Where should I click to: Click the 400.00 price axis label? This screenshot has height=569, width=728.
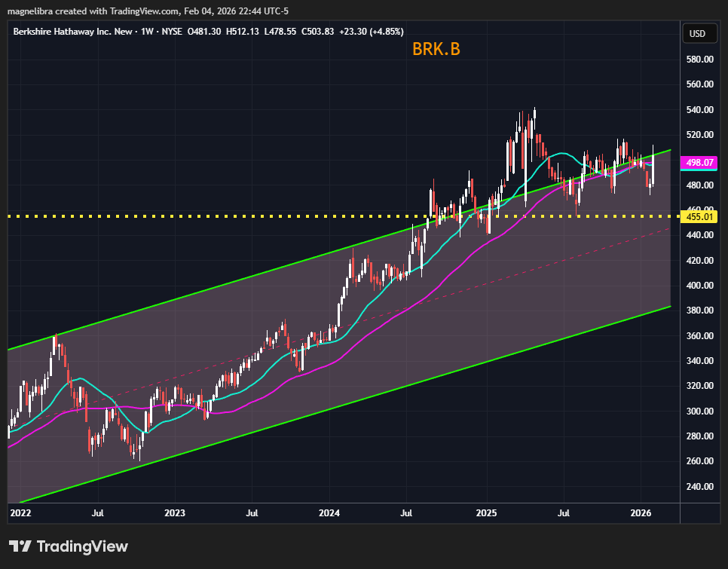pyautogui.click(x=699, y=286)
